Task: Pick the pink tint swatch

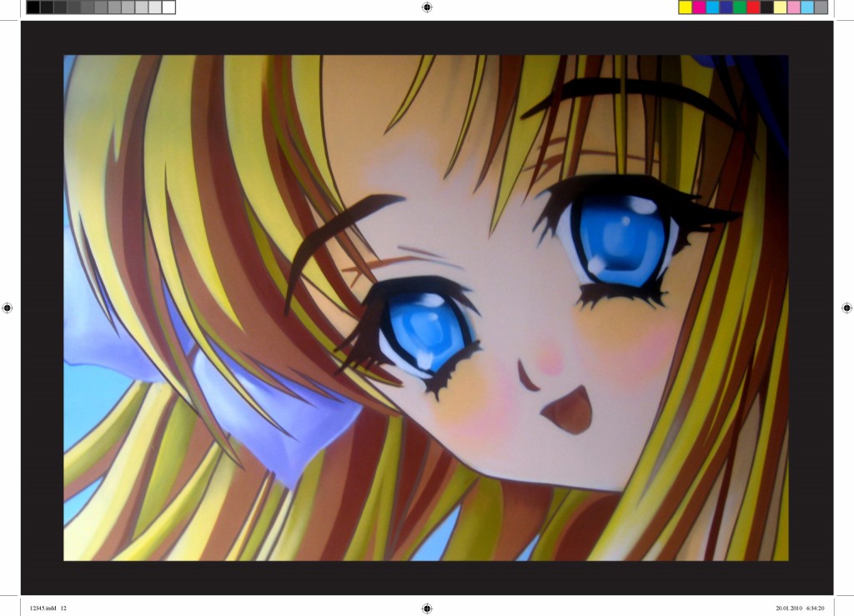Action: pyautogui.click(x=794, y=7)
